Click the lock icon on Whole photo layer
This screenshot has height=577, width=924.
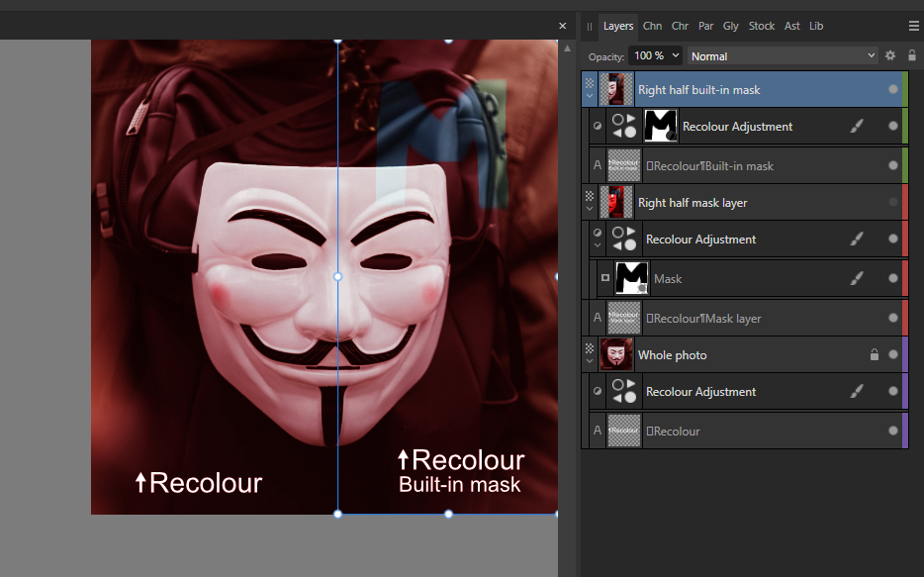coord(875,354)
